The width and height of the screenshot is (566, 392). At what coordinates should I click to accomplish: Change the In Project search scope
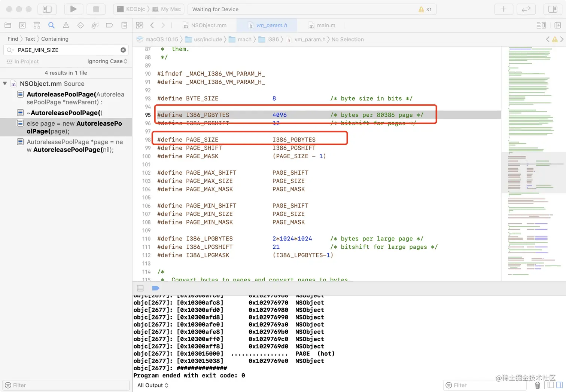pos(22,61)
